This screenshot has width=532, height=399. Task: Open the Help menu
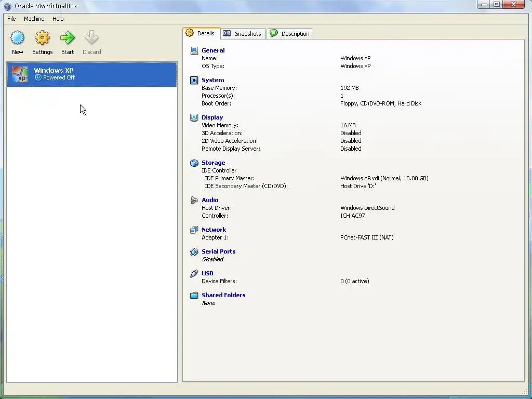point(58,19)
